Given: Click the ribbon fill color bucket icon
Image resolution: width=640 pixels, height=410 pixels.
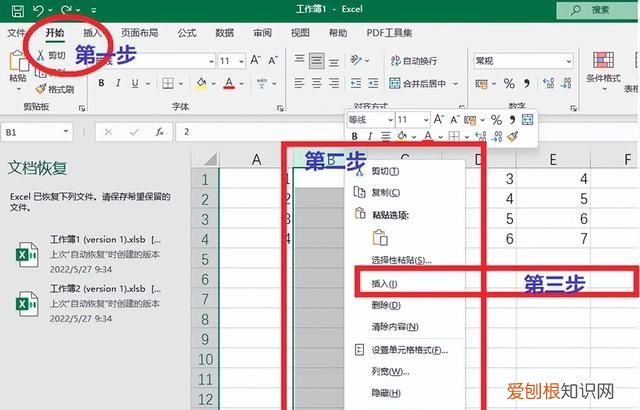Looking at the screenshot, I should [x=201, y=83].
